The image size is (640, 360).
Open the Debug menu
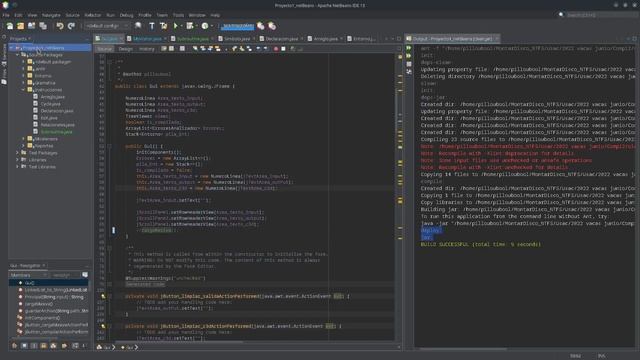pyautogui.click(x=127, y=15)
